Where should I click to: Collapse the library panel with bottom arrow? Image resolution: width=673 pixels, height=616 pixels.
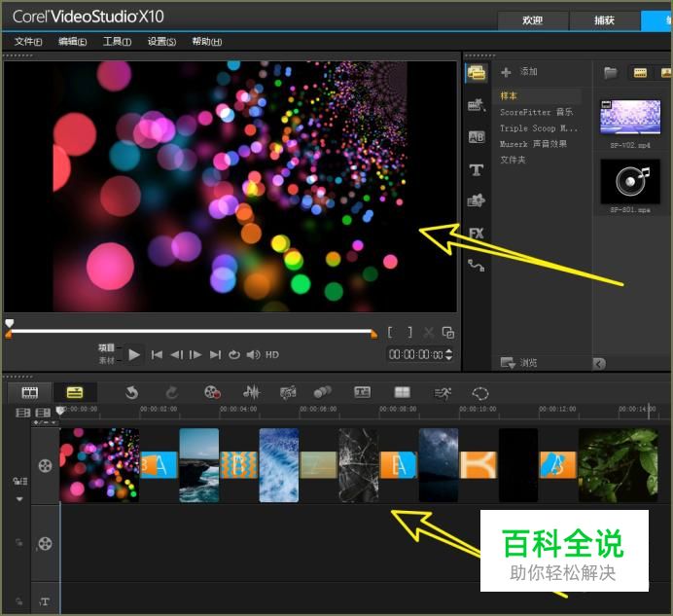[599, 363]
